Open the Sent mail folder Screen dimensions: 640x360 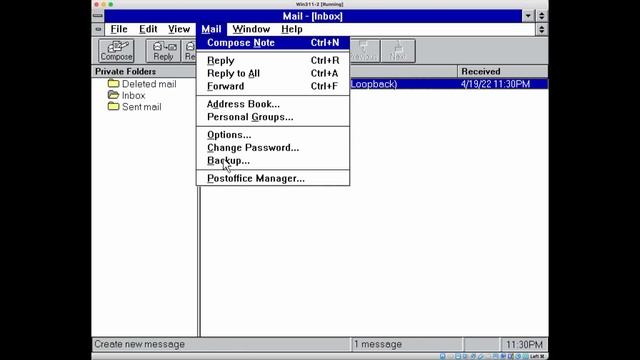click(x=135, y=107)
